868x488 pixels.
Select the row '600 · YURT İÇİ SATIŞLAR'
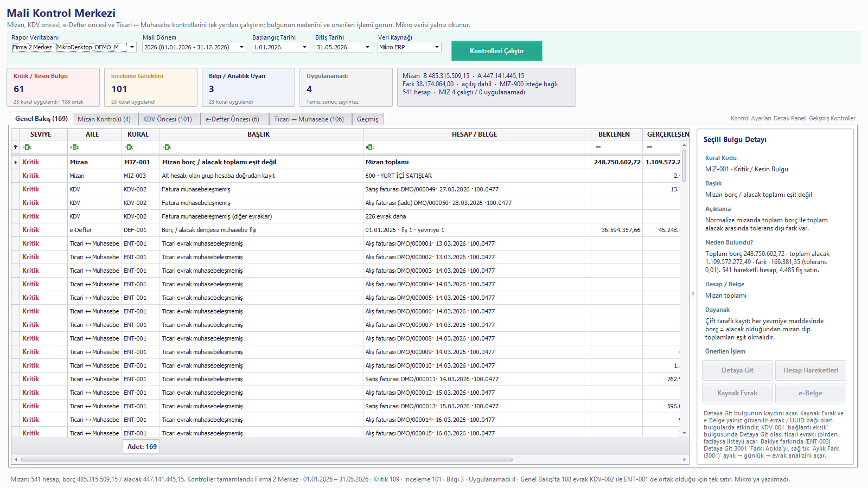(x=346, y=176)
